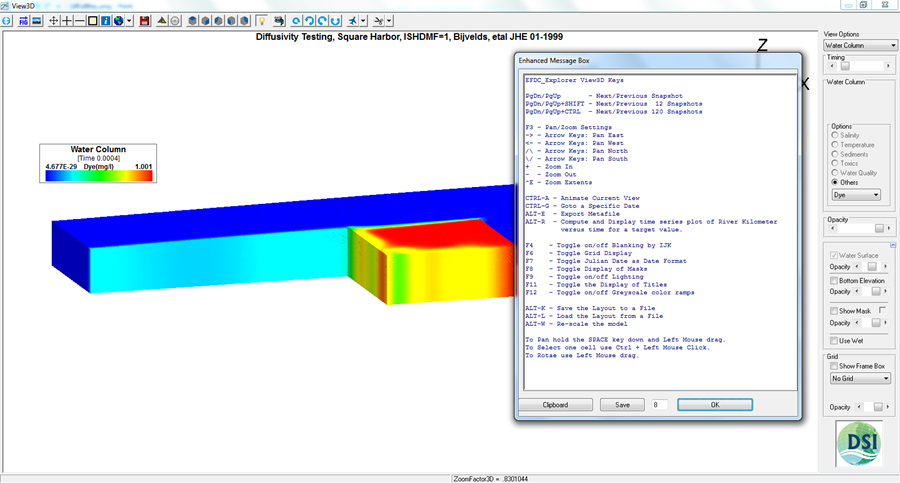This screenshot has height=483, width=900.
Task: Toggle the light bulb lighting icon
Action: [262, 21]
